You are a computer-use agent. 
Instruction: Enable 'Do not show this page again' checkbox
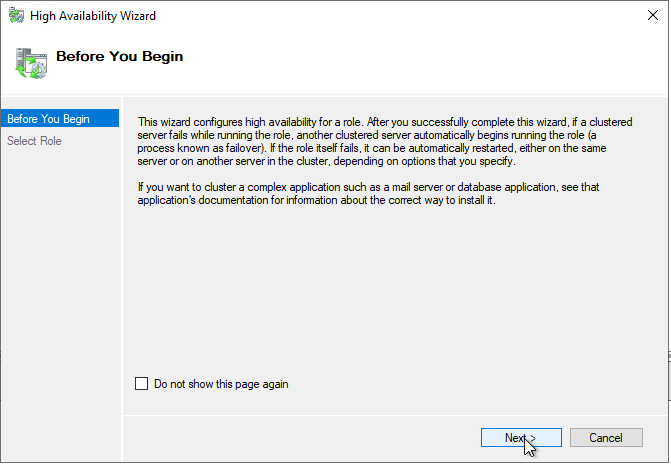141,384
